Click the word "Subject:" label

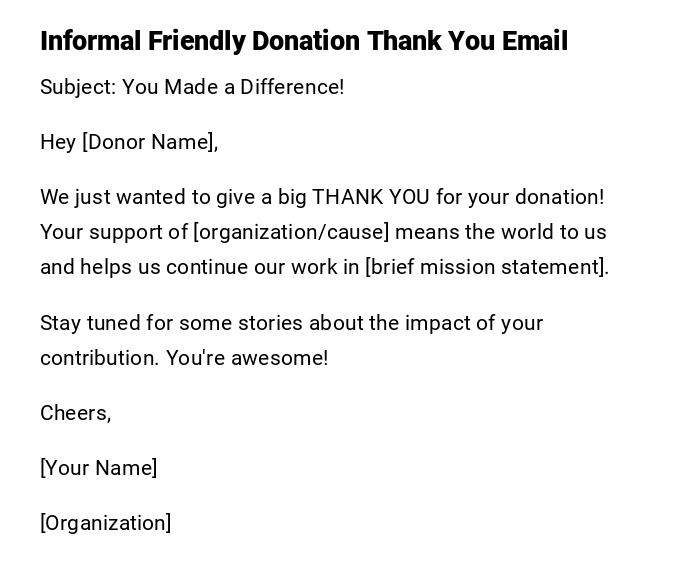[78, 87]
